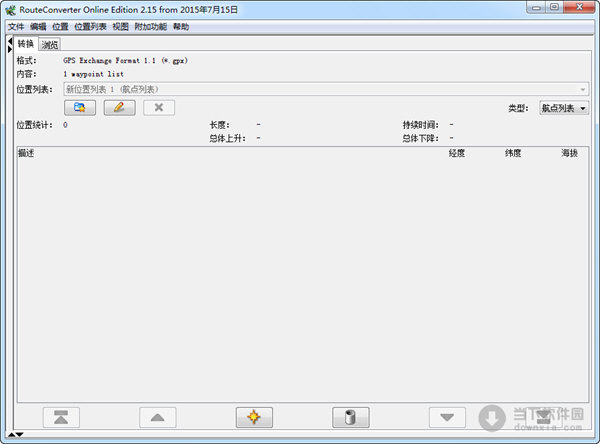This screenshot has height=444, width=600.
Task: Open the 编辑 menu
Action: point(38,26)
